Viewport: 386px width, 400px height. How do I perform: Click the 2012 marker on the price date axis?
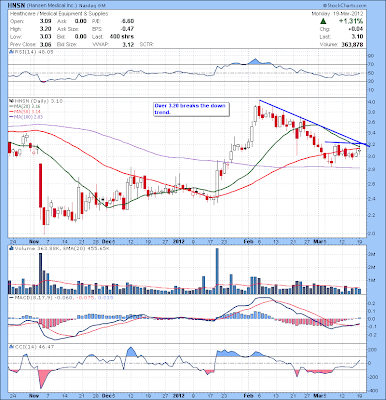pos(179,240)
